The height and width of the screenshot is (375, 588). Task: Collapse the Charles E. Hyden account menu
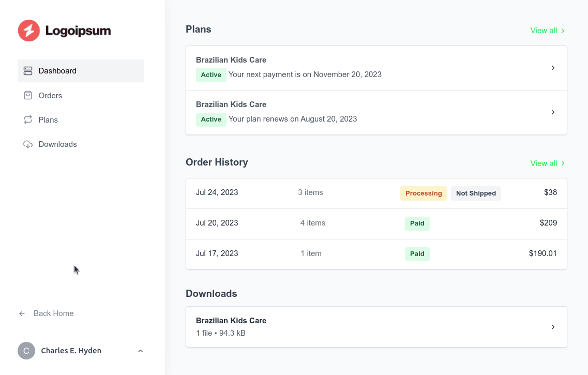(140, 351)
